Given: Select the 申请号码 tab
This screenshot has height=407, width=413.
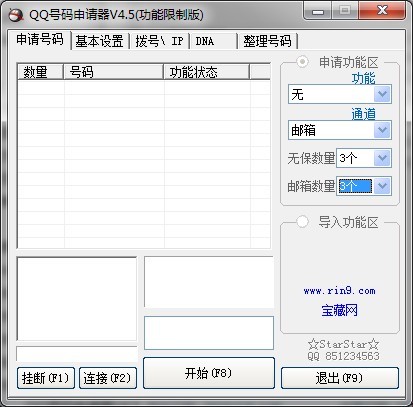Looking at the screenshot, I should pos(40,40).
